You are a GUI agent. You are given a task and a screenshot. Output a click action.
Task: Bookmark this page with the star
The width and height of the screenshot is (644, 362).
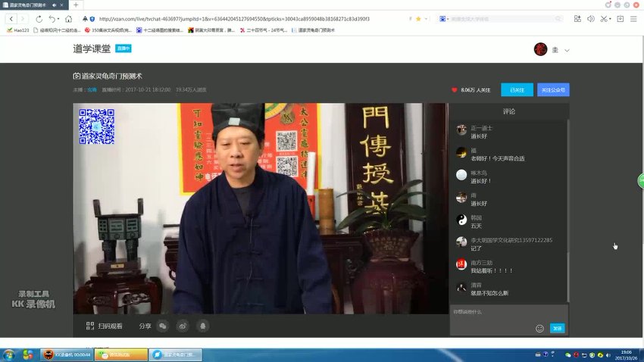[x=418, y=19]
